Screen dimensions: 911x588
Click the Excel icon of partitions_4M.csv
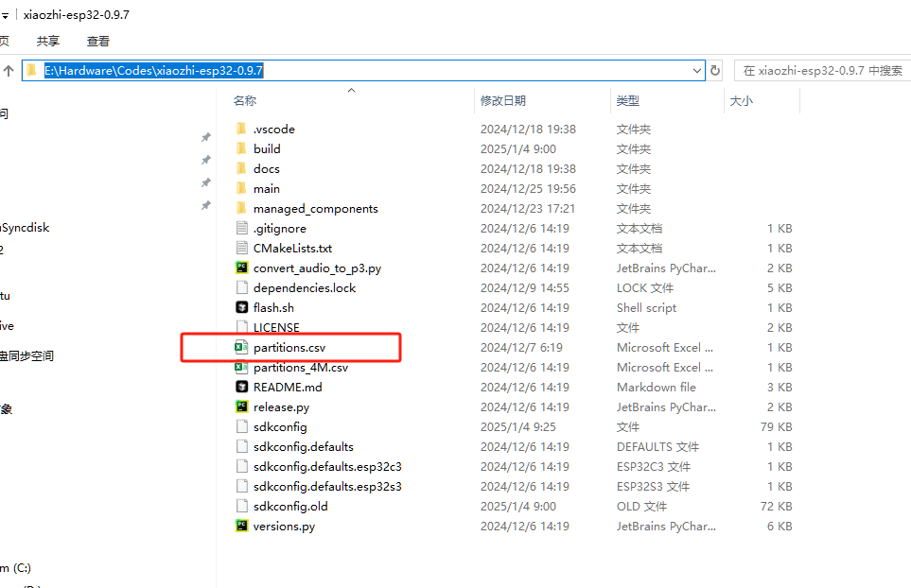(241, 367)
